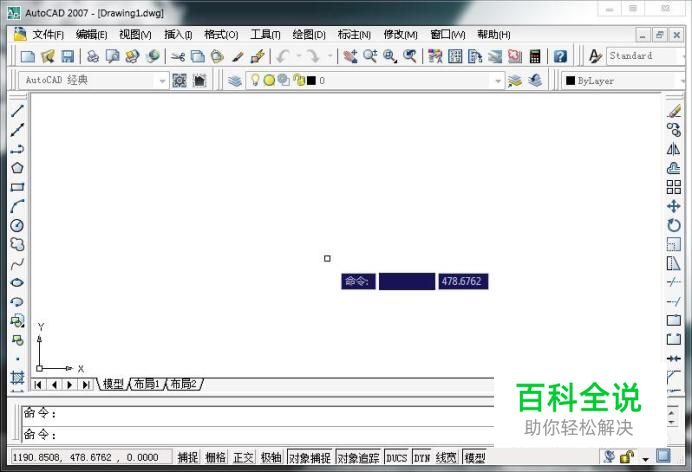Click the Undo arrow
The height and width of the screenshot is (472, 692).
click(x=283, y=56)
